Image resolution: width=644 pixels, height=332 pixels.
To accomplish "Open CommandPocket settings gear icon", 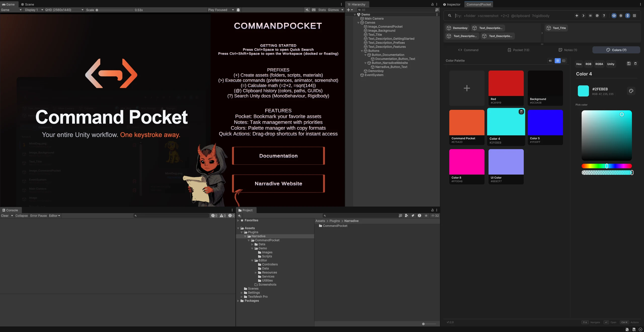I will pos(621,16).
